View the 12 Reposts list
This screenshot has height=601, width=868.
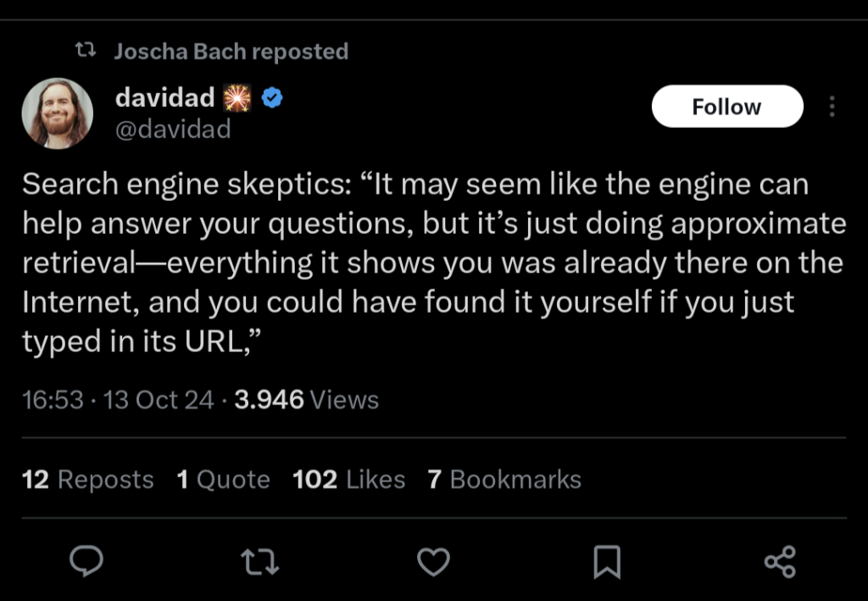click(87, 479)
